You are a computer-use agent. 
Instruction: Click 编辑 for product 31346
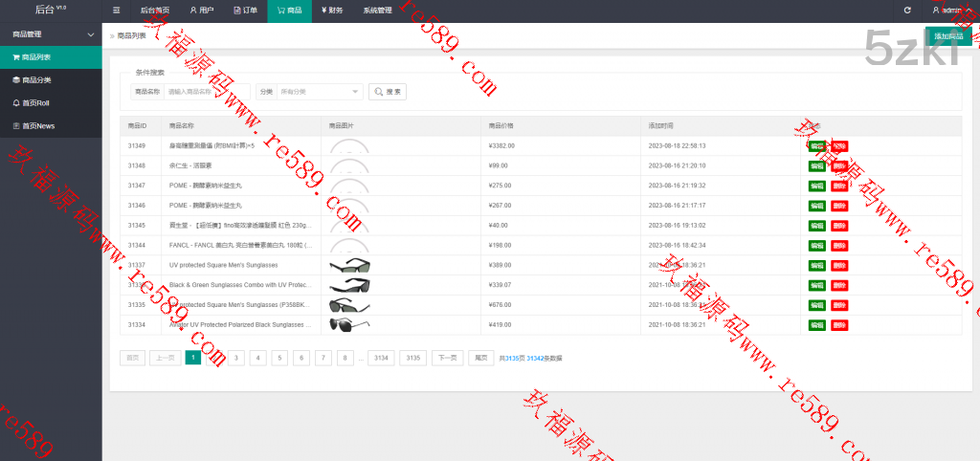click(816, 206)
